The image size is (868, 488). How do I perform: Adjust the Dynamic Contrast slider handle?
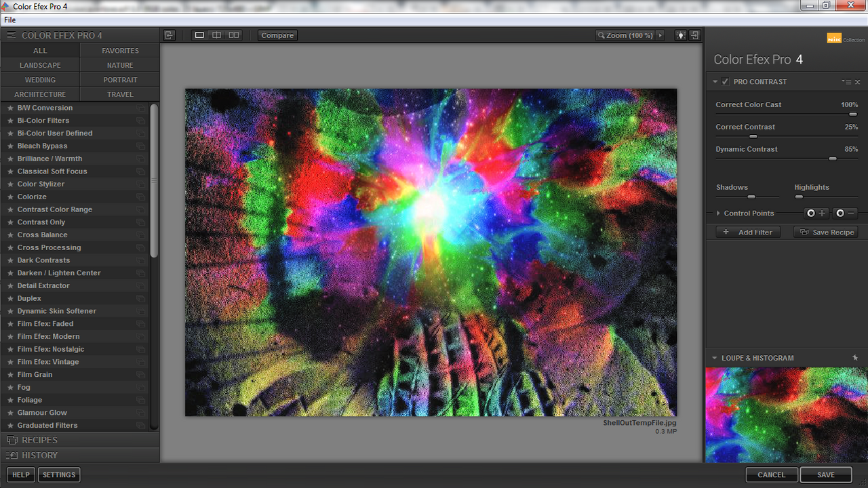[x=832, y=159]
